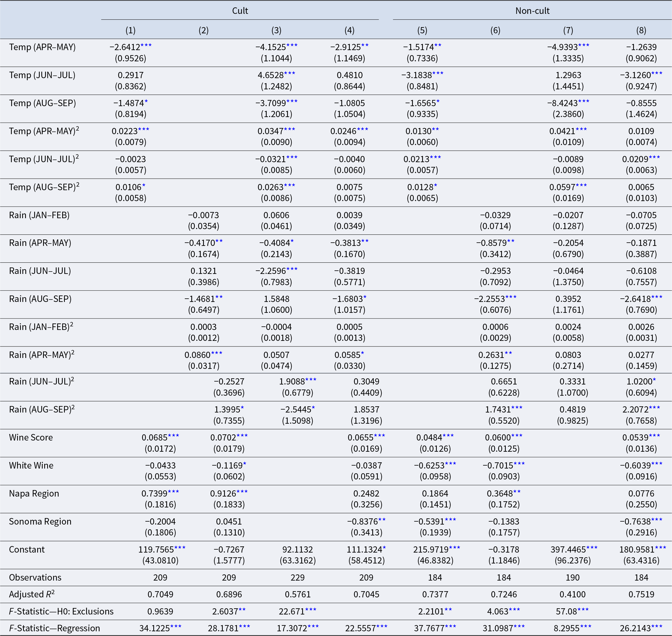Click adjusted R² value 0.7519
The height and width of the screenshot is (636, 672).
point(641,594)
